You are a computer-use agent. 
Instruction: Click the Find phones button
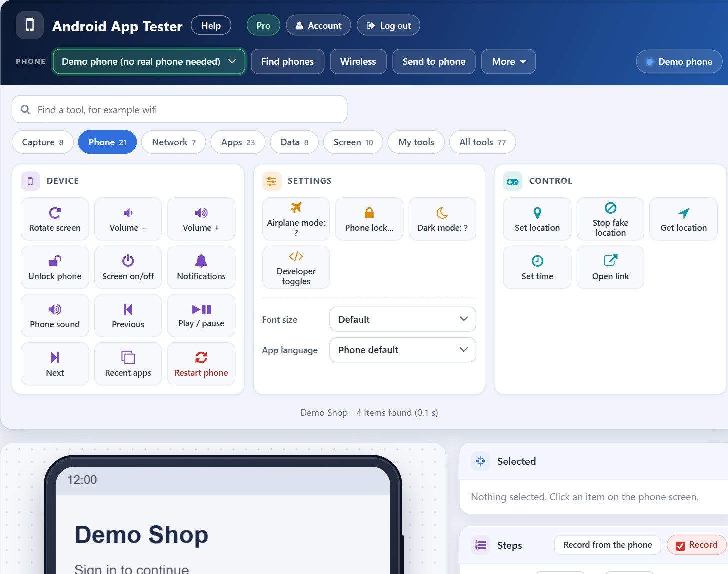287,62
